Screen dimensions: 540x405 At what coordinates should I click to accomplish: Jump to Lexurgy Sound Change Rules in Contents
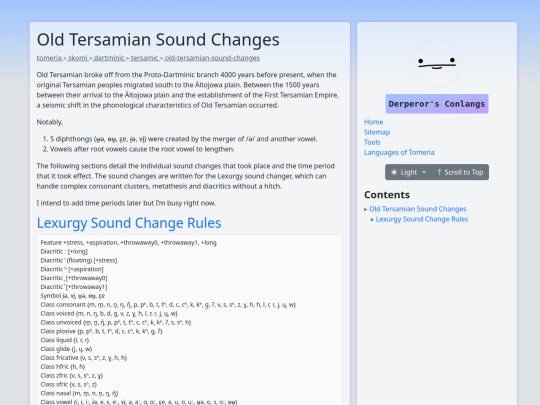[x=422, y=219]
